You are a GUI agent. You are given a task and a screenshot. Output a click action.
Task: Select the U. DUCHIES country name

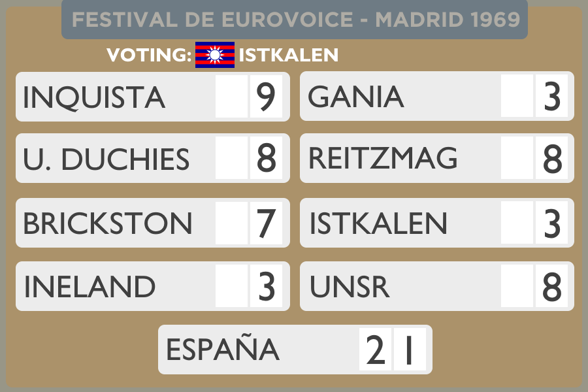pos(106,159)
